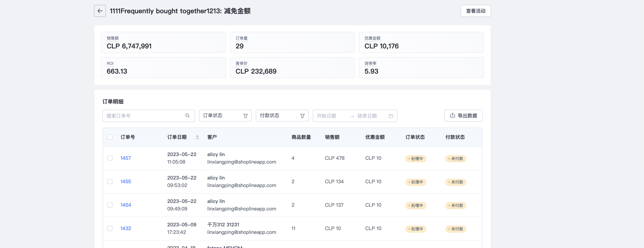Click the back arrow icon
The width and height of the screenshot is (644, 248).
pyautogui.click(x=100, y=11)
